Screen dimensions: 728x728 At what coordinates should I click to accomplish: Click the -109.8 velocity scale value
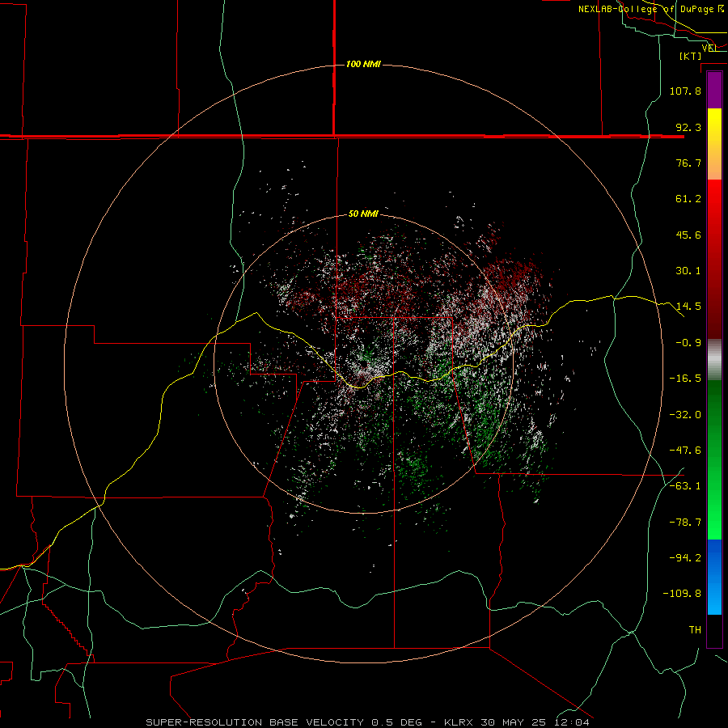[682, 594]
